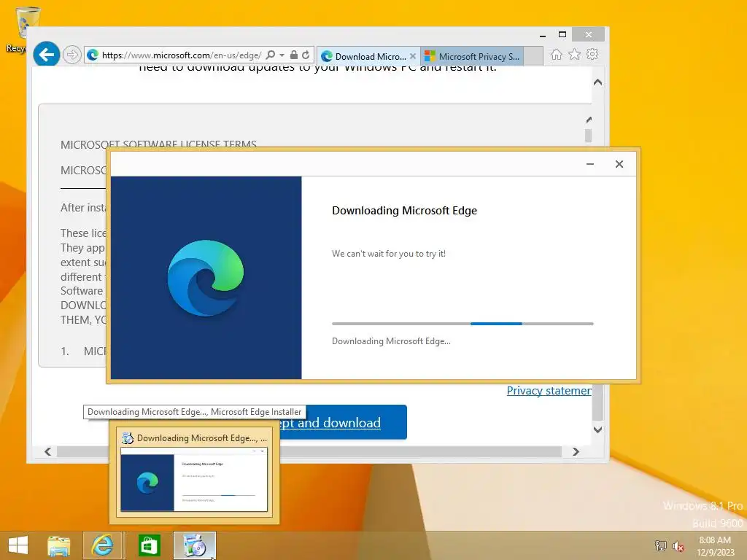
Task: Click the 'Downloading Microsoft Edge...' status text
Action: tap(391, 341)
